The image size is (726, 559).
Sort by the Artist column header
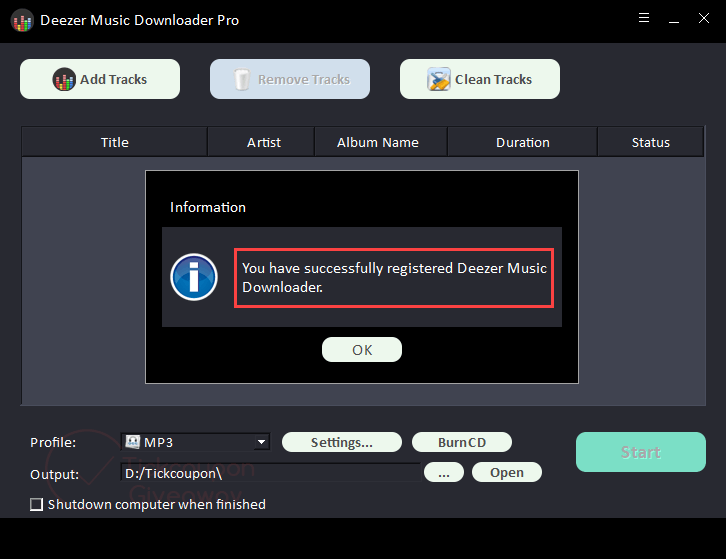pos(262,142)
